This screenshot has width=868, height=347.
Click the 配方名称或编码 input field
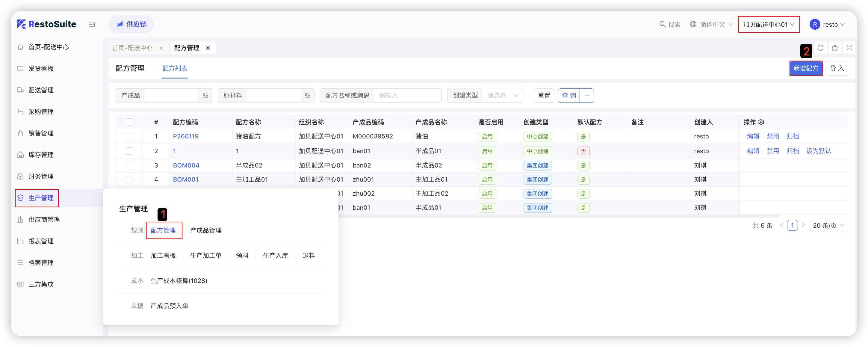[408, 96]
